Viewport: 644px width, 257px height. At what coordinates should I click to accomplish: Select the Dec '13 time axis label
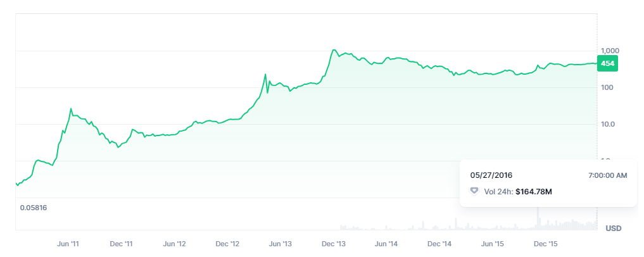pos(333,243)
